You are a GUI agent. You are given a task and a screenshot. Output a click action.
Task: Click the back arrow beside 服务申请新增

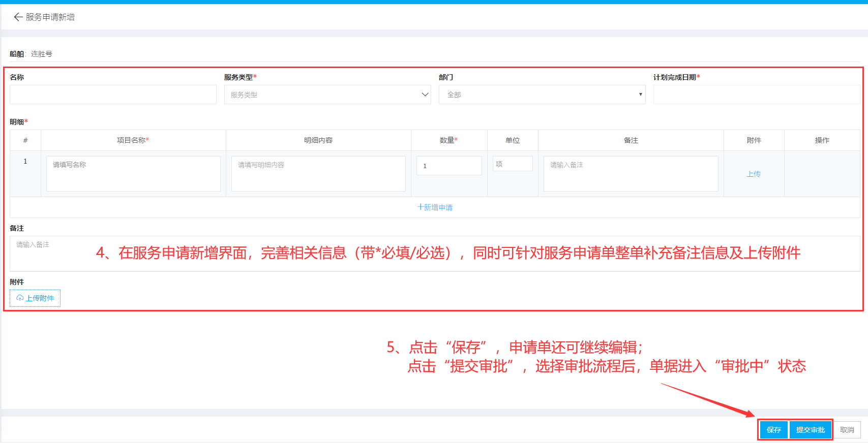18,17
